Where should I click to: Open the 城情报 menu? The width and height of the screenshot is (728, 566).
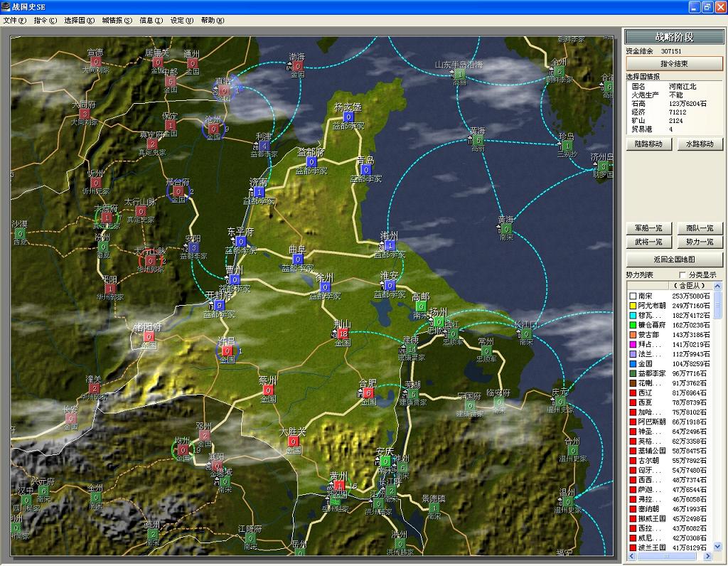point(117,21)
